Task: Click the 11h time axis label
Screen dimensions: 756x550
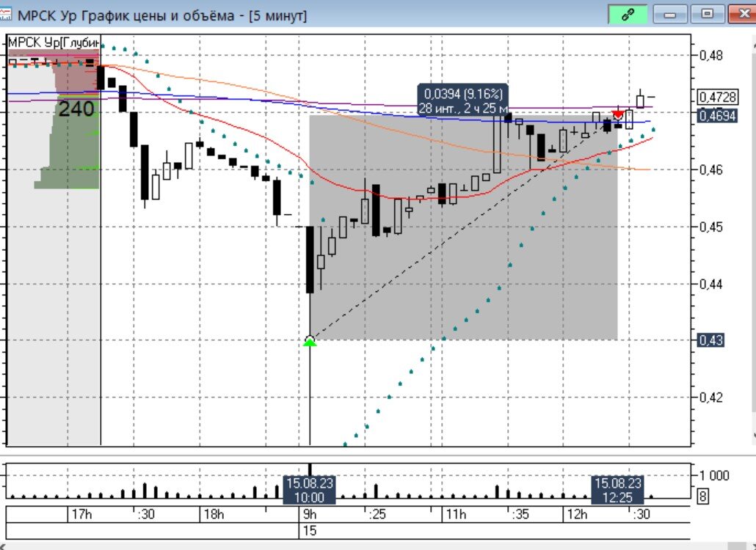Action: 456,514
